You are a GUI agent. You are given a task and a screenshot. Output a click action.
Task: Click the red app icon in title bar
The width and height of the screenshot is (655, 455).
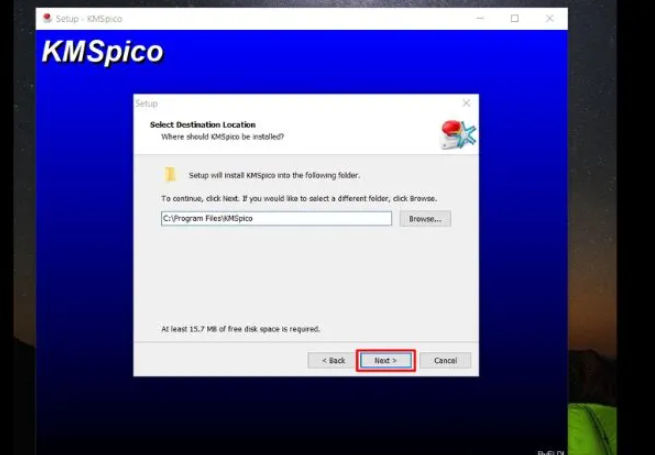[x=46, y=18]
